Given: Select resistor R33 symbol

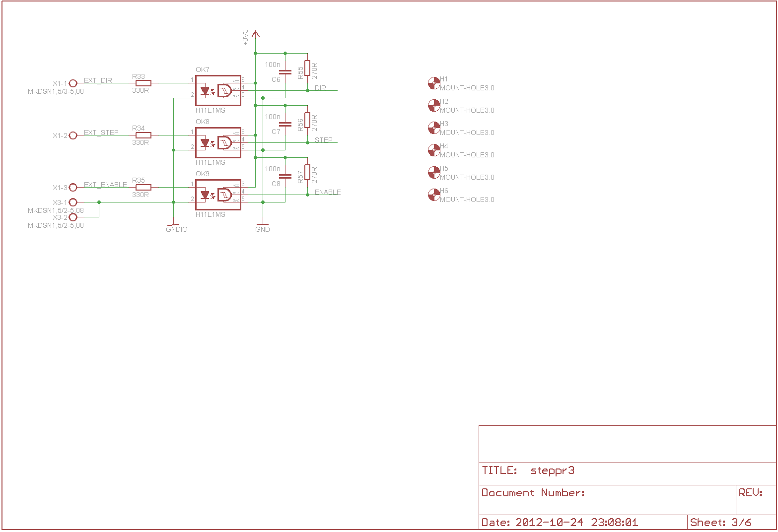Looking at the screenshot, I should pyautogui.click(x=143, y=83).
